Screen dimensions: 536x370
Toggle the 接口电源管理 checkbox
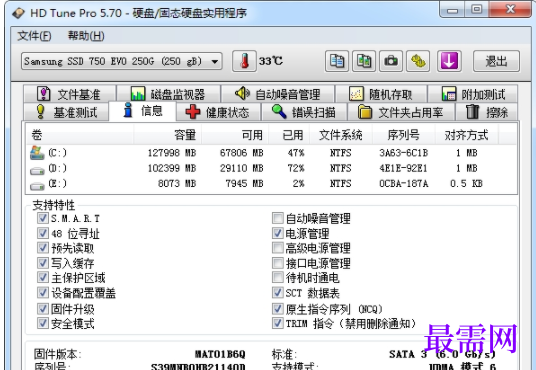(278, 263)
